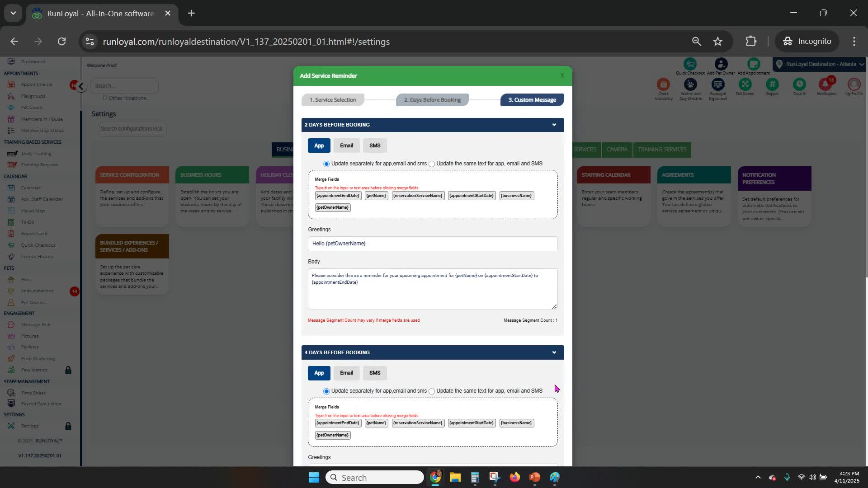Viewport: 868px width, 488px height.
Task: Switch to Email tab in 2 days section
Action: click(346, 145)
